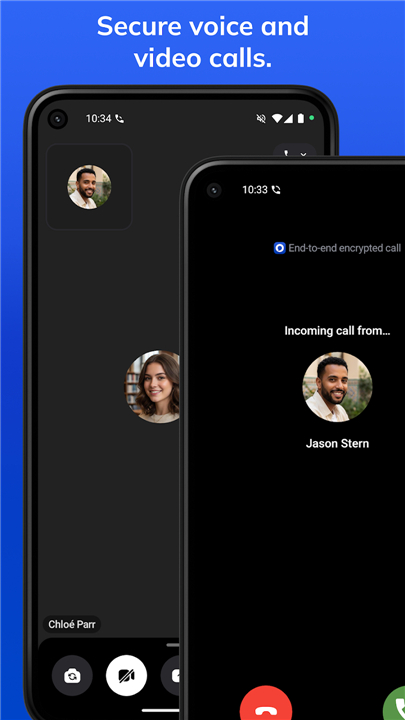
Task: Tap the Wi-Fi status bar icon
Action: point(276,118)
